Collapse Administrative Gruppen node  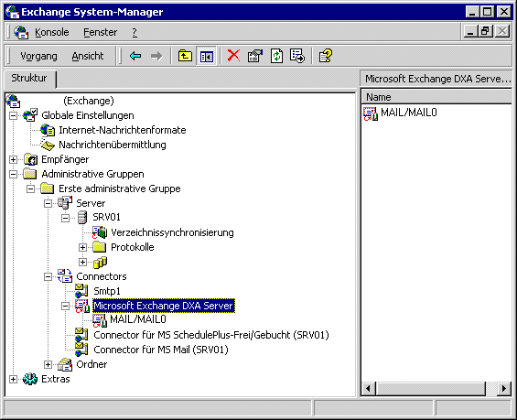(x=13, y=174)
